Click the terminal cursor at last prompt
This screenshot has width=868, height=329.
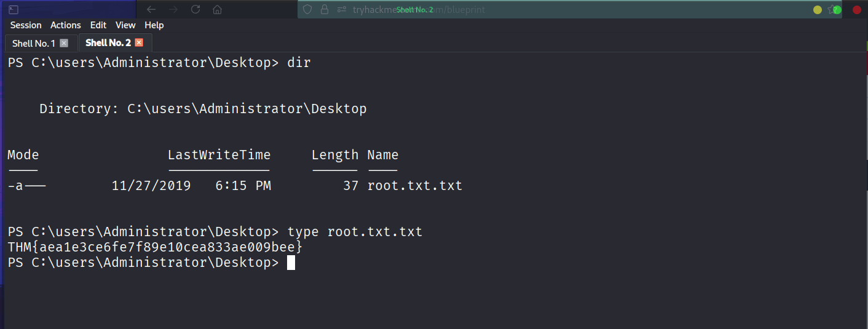[x=291, y=263]
